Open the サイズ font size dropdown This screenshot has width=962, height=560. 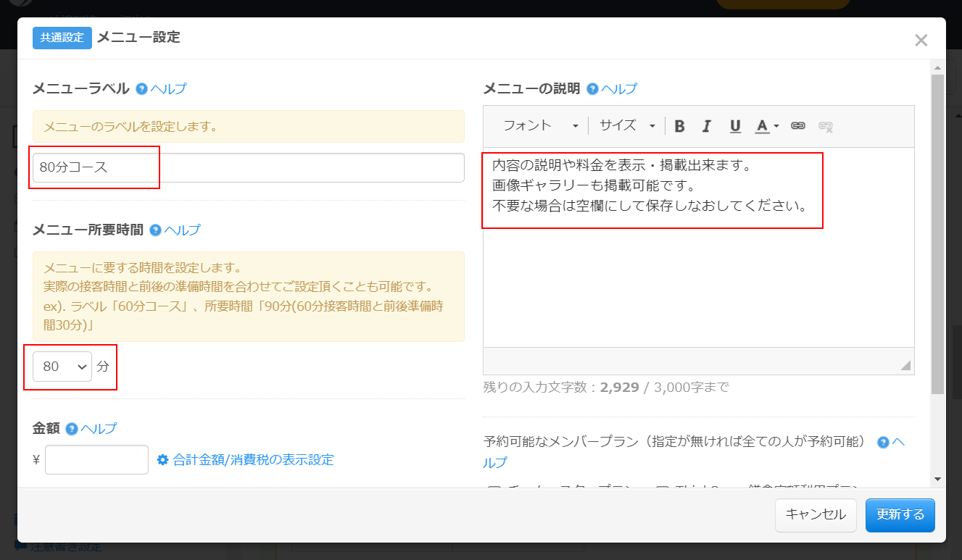pos(626,125)
